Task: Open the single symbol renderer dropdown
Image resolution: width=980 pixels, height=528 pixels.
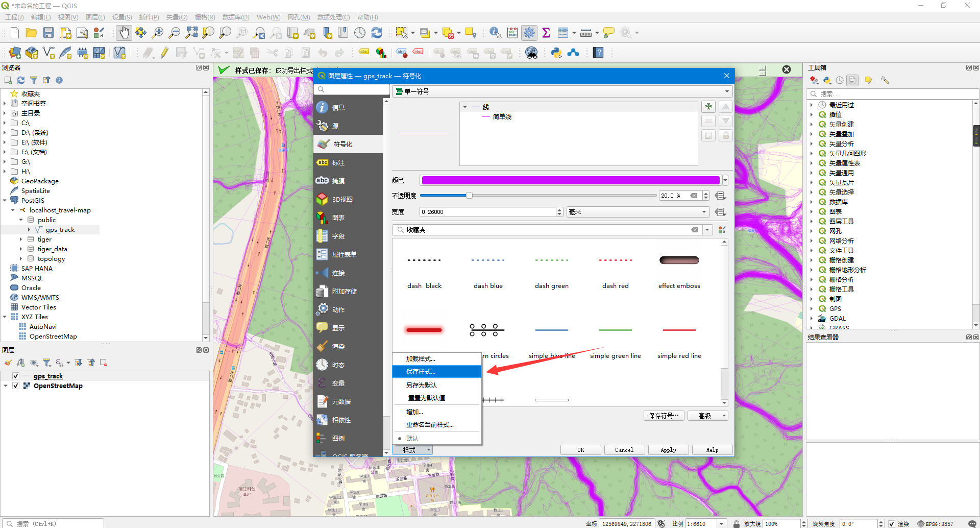Action: point(562,91)
